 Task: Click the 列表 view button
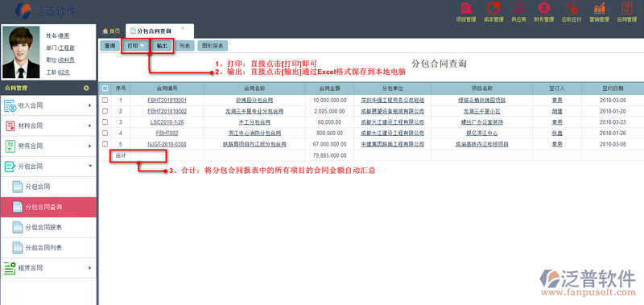(x=185, y=46)
